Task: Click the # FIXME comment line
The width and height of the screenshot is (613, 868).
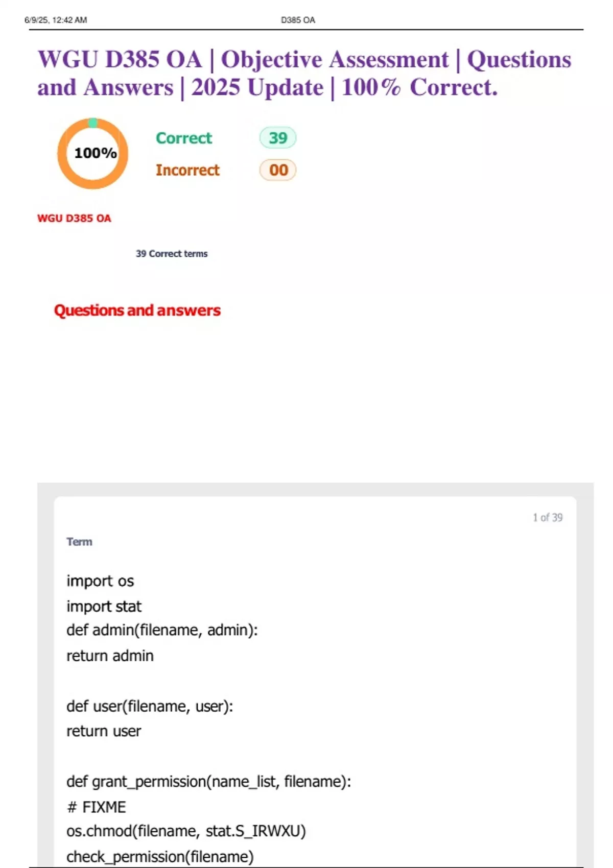Action: pyautogui.click(x=96, y=807)
